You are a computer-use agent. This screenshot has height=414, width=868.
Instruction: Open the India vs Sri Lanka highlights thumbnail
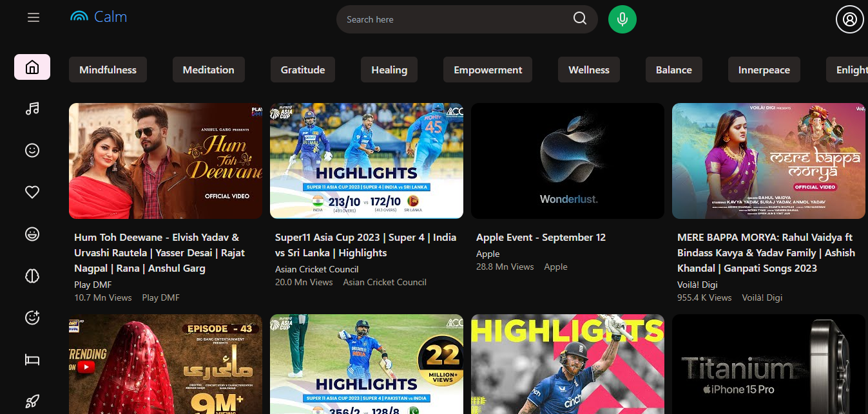click(367, 161)
